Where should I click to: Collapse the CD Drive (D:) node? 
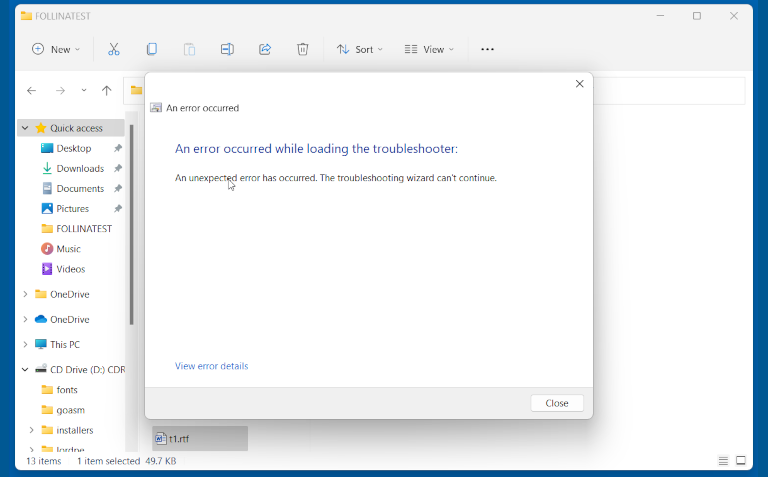[x=25, y=369]
